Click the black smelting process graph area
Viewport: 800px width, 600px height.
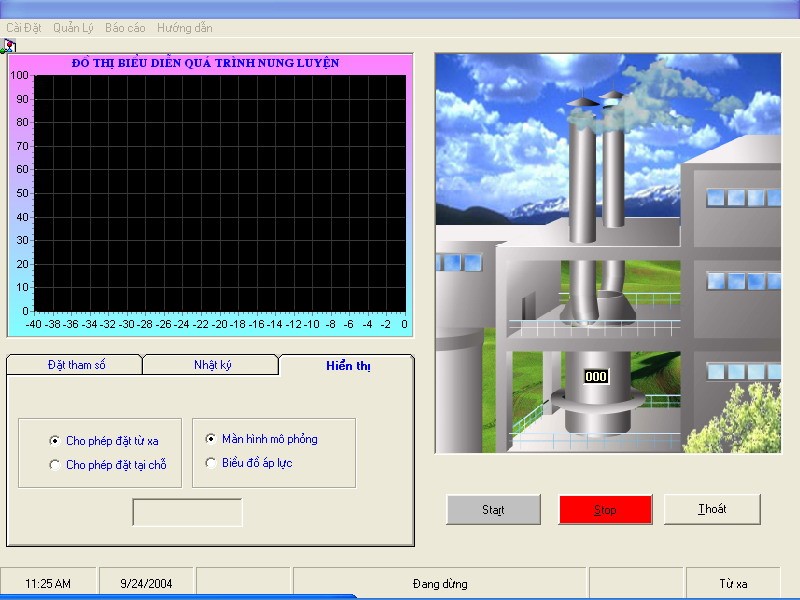click(x=220, y=193)
